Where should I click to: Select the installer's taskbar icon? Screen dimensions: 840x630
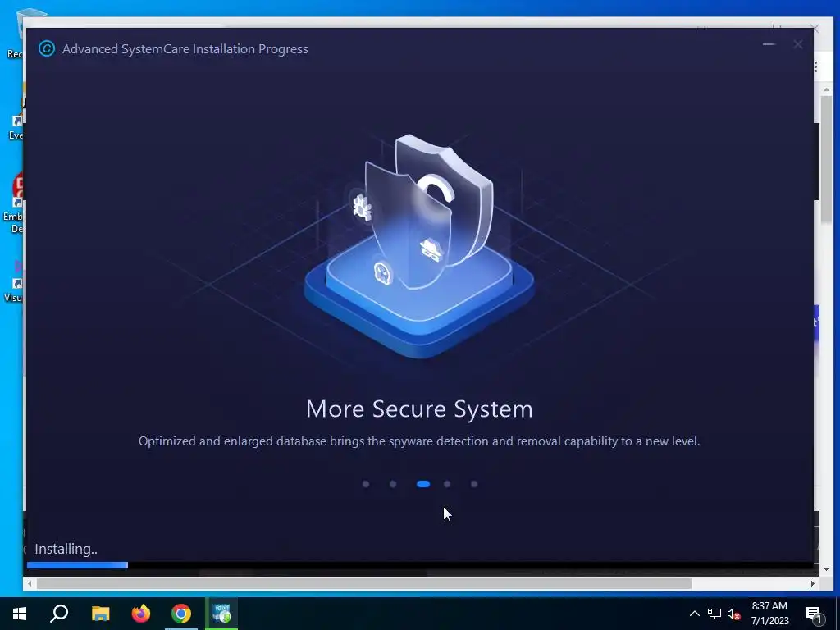coord(221,614)
